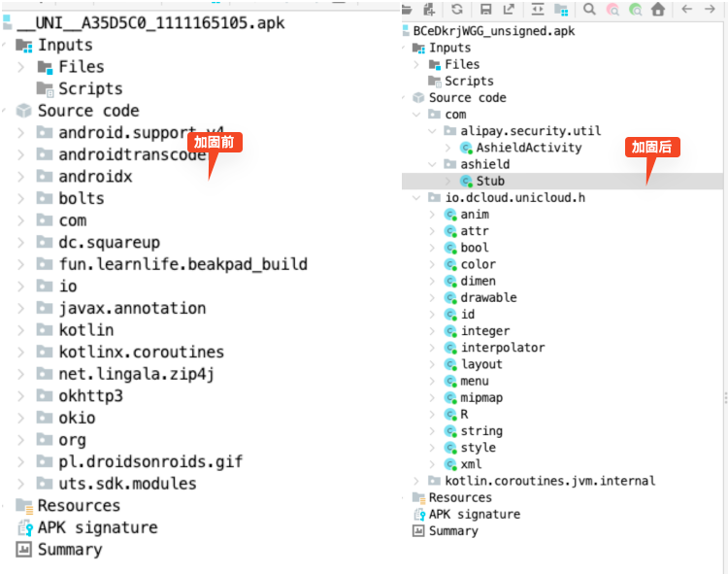Select the fun.learnlife.beakpad_build package

(182, 264)
